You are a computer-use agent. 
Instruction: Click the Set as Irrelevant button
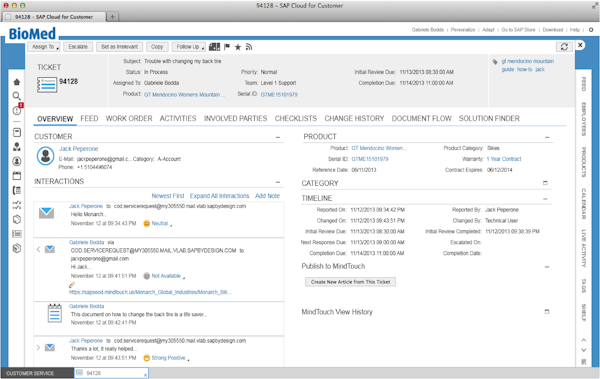(119, 47)
